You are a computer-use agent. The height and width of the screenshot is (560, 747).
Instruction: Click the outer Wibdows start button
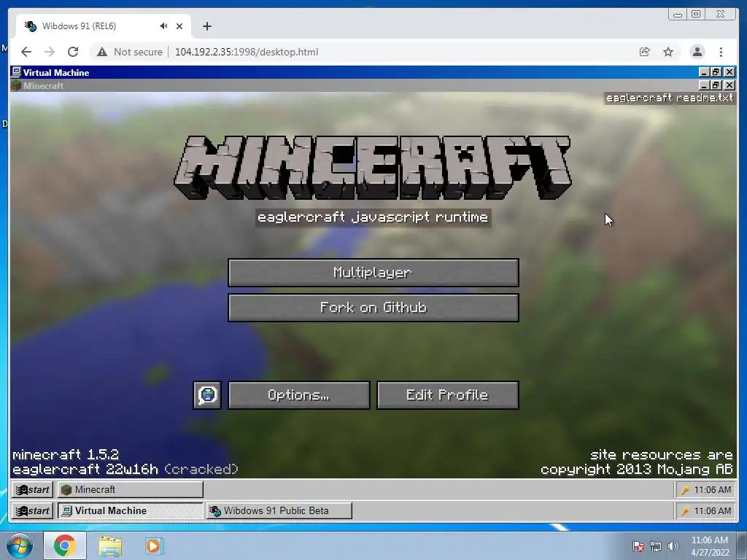click(32, 510)
